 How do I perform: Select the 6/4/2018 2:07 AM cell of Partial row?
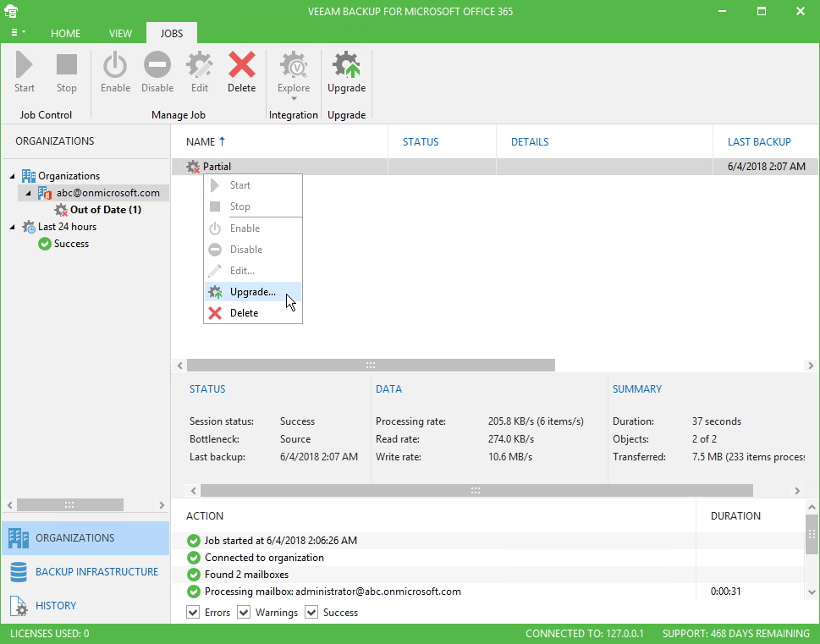coord(766,167)
